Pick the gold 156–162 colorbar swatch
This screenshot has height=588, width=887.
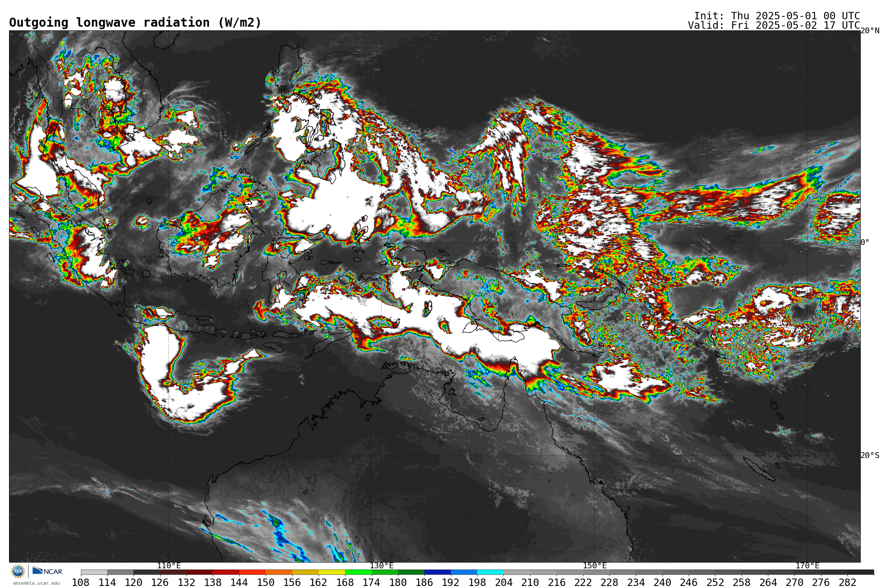pyautogui.click(x=305, y=572)
